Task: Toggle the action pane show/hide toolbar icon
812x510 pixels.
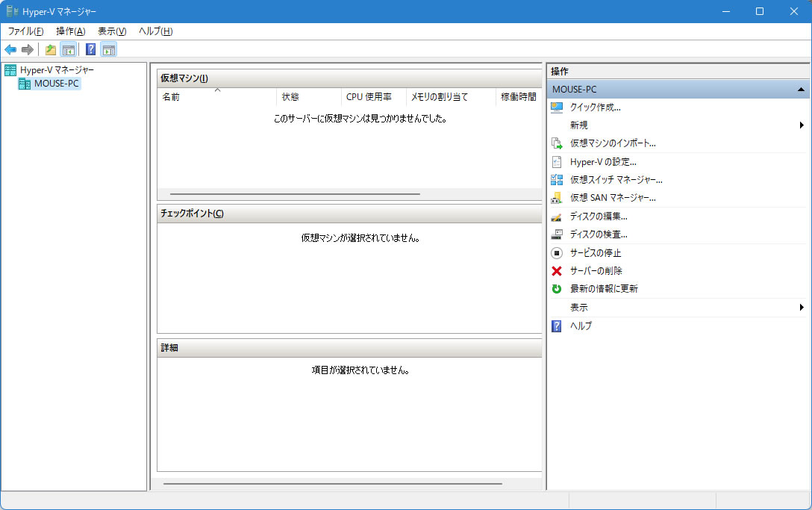Action: tap(109, 50)
